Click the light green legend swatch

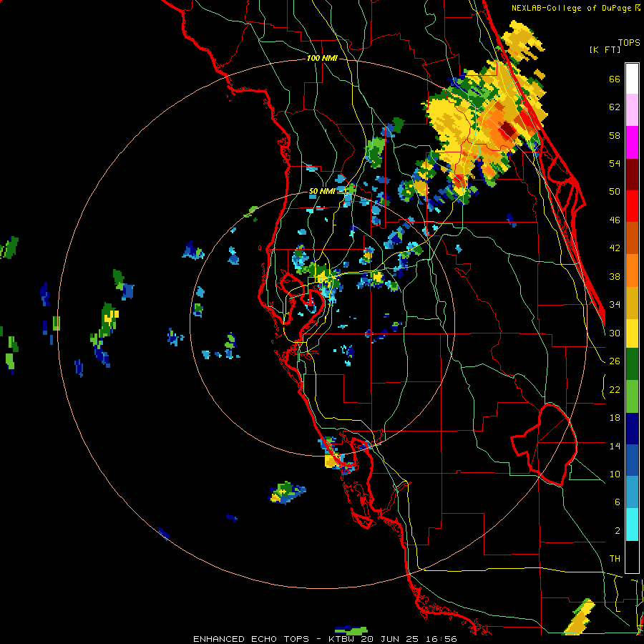(x=632, y=396)
